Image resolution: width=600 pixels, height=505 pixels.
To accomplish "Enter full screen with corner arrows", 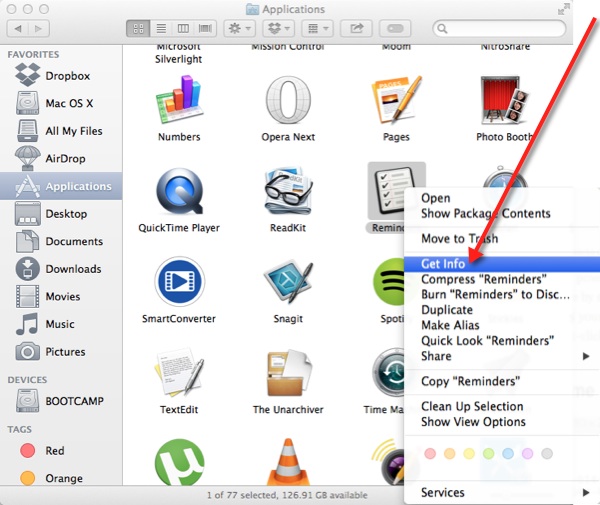I will [x=563, y=9].
